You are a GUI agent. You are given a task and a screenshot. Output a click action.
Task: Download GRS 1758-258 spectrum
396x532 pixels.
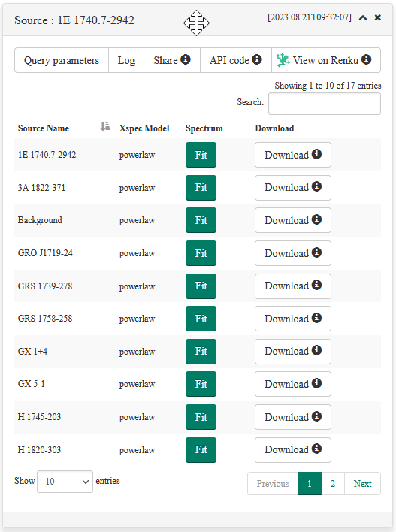293,319
